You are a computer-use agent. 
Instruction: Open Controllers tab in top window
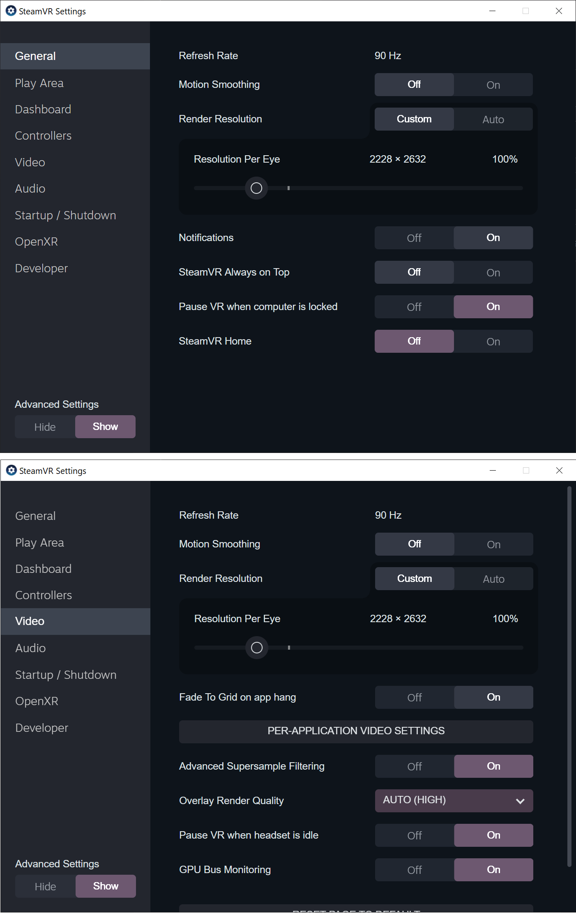point(75,136)
